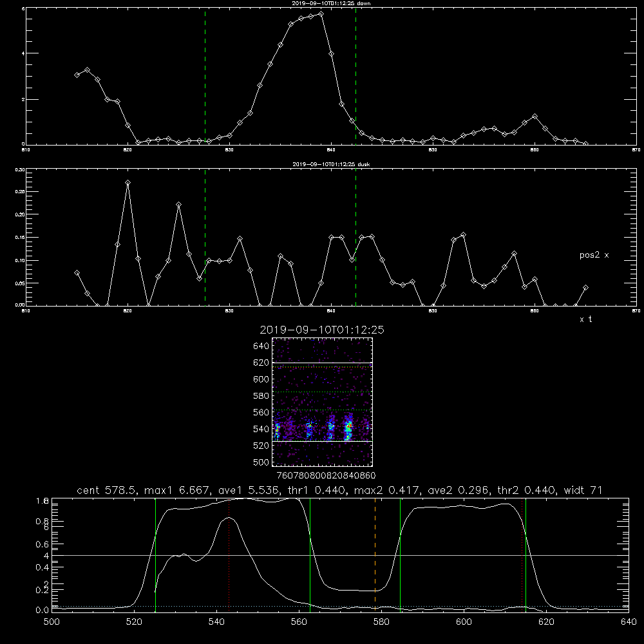The image size is (644, 644).
Task: Click the green solid line near 585 in bottom plot
Action: (x=401, y=554)
